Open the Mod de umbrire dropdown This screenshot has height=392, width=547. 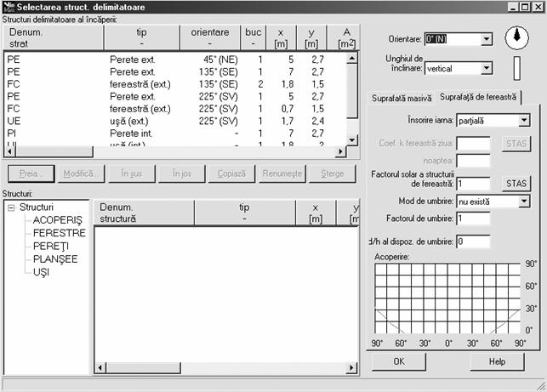point(523,202)
